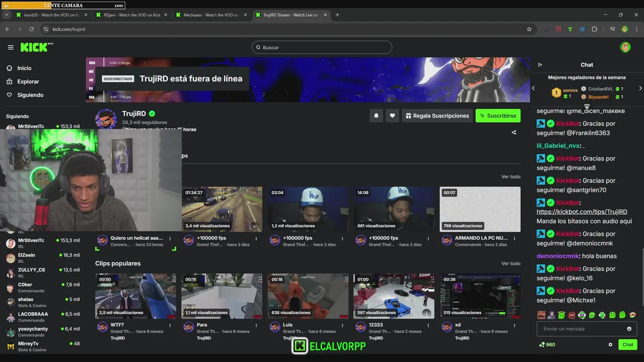Open the emoji picker in message box
The image size is (644, 362).
pyautogui.click(x=629, y=329)
